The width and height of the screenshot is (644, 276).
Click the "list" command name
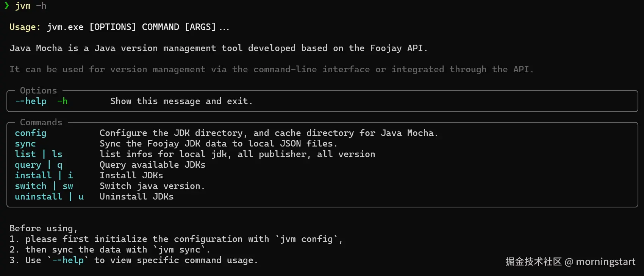click(x=25, y=154)
